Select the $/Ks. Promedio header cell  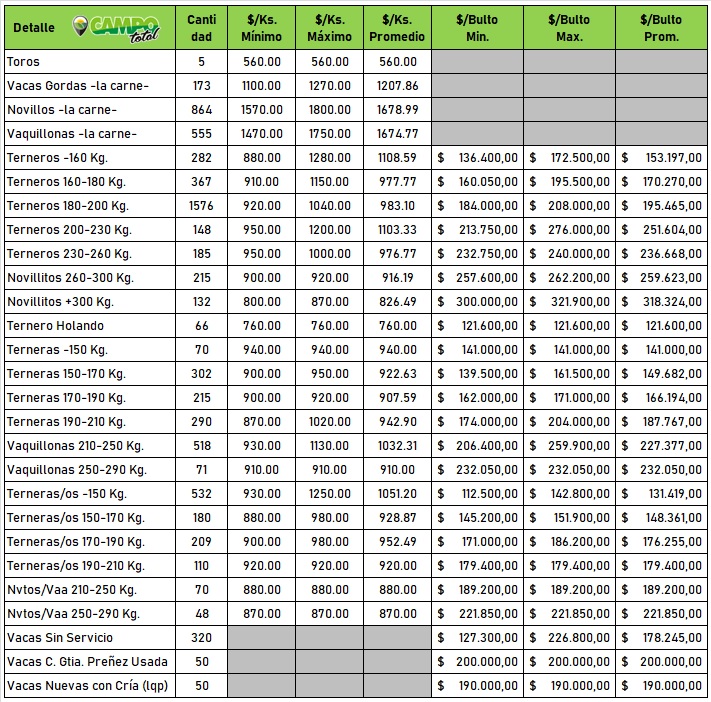click(x=397, y=28)
